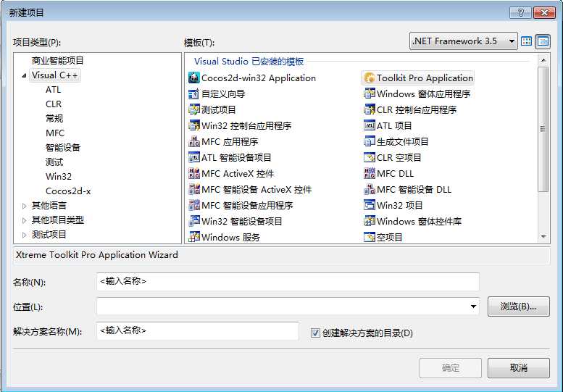
Task: Pick the Windows 服务 template icon
Action: click(x=194, y=237)
